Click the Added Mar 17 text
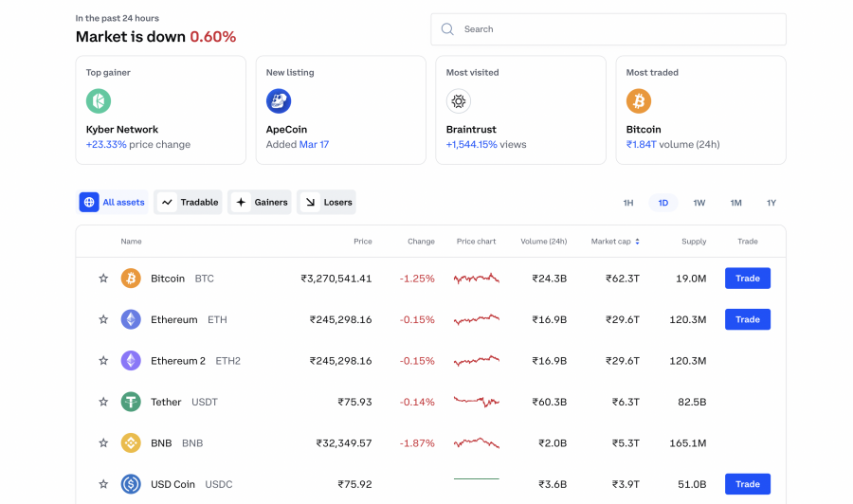853x504 pixels. (298, 145)
